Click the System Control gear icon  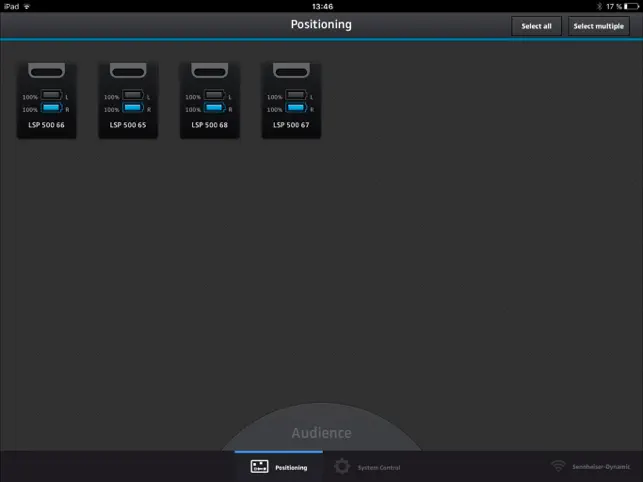coord(342,466)
